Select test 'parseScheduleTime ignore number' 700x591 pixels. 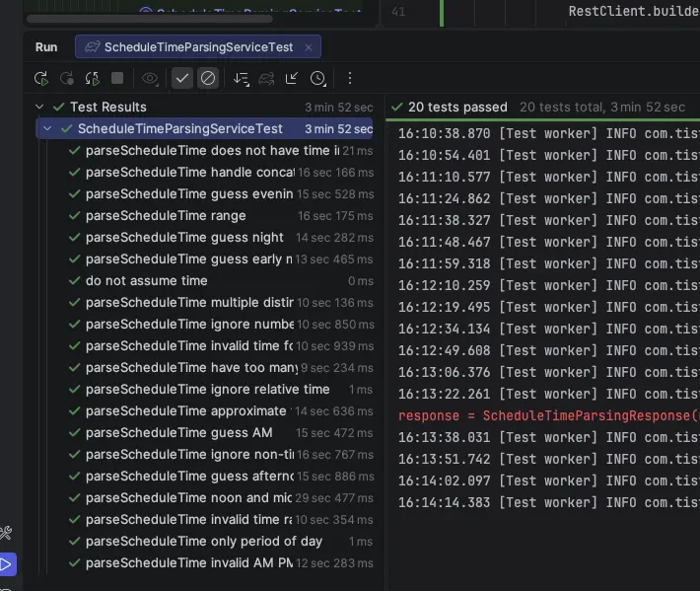coord(222,325)
